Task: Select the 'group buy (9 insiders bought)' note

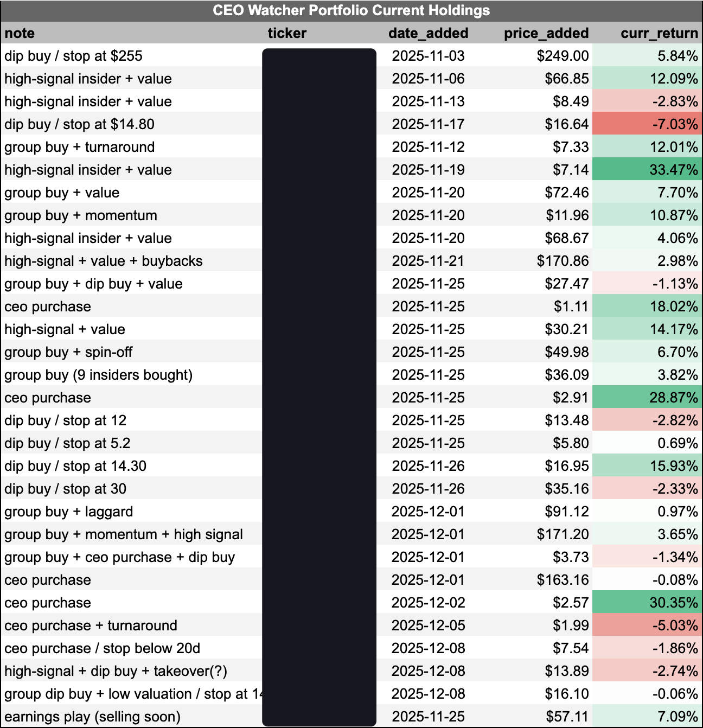Action: [99, 375]
